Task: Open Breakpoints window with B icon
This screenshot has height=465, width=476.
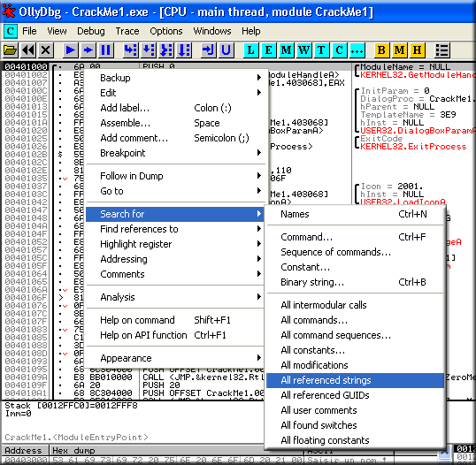Action: (x=381, y=50)
